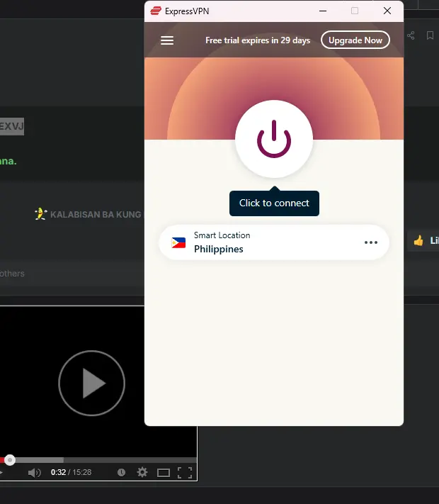This screenshot has height=504, width=439.
Task: Close the ExpressVPN window
Action: [x=387, y=11]
